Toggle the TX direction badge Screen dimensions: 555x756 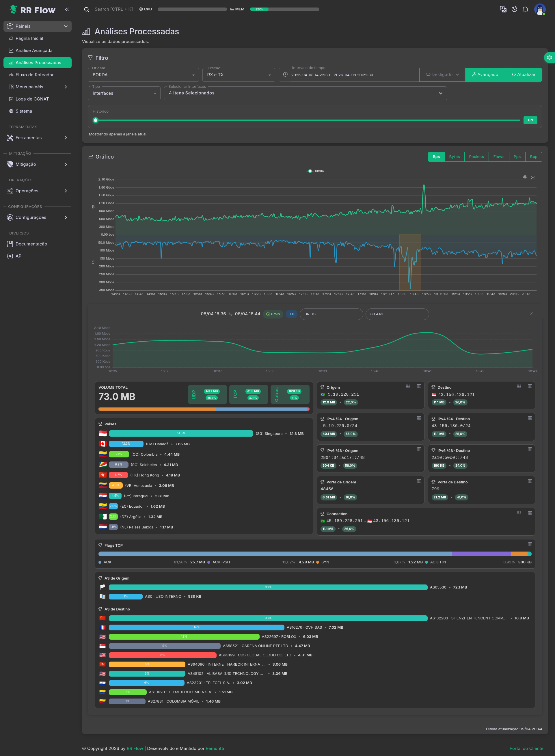click(291, 314)
